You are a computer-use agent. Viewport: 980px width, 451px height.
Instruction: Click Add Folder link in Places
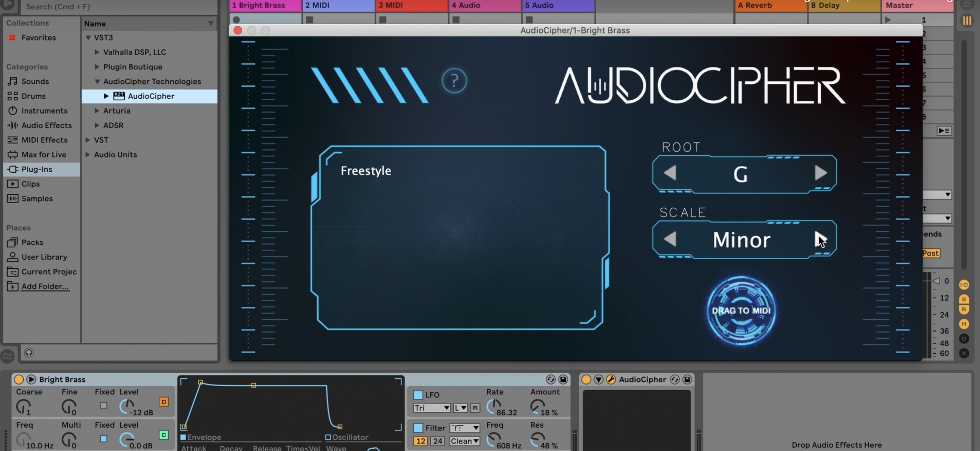pos(45,287)
